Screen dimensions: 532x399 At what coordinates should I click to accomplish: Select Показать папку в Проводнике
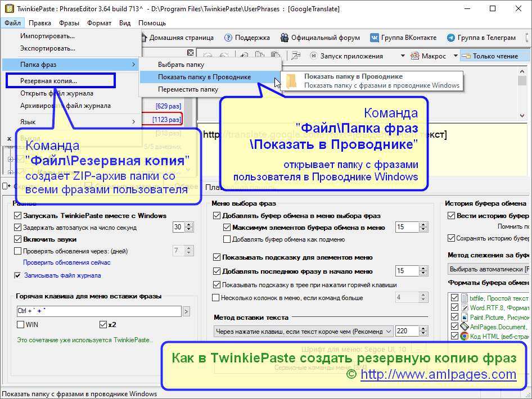(x=210, y=77)
